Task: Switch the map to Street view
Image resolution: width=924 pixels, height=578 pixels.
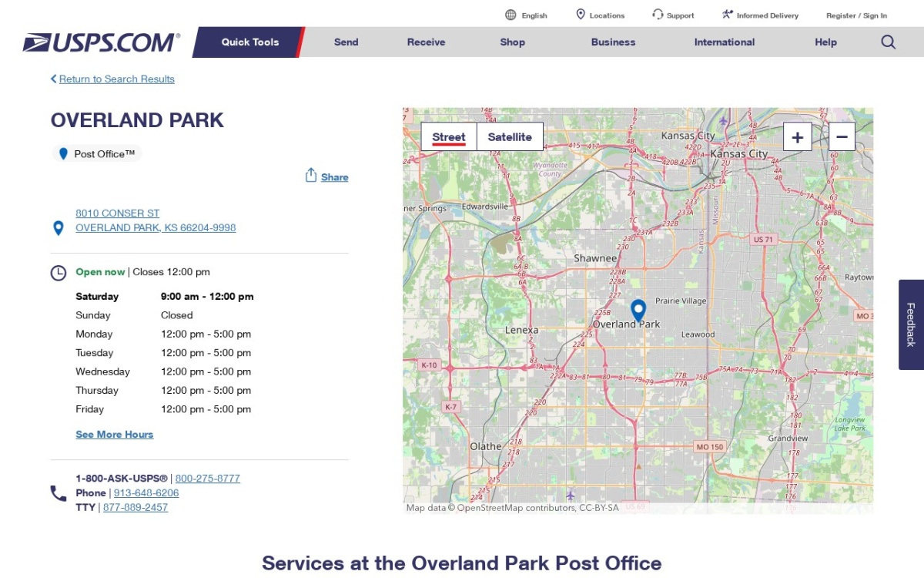Action: point(449,137)
